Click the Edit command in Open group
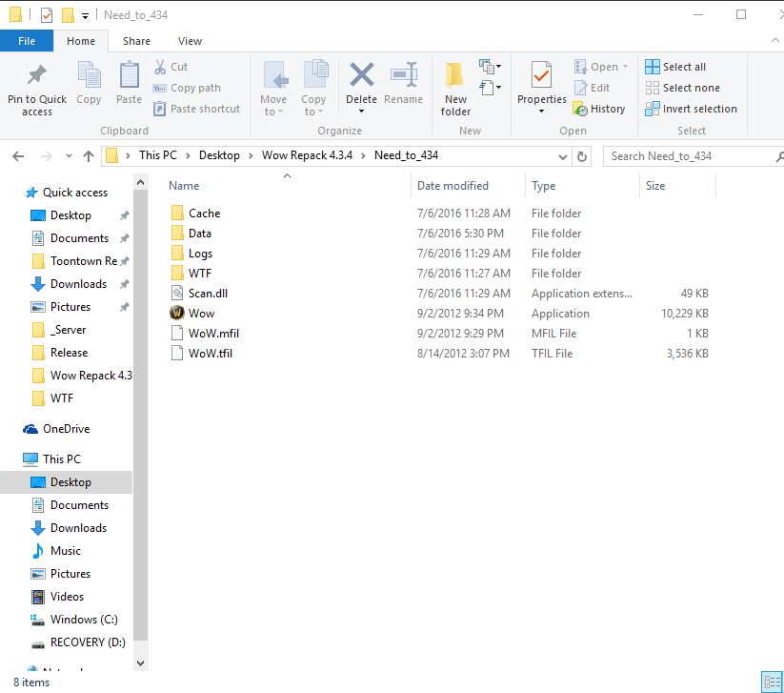784x693 pixels. click(592, 88)
